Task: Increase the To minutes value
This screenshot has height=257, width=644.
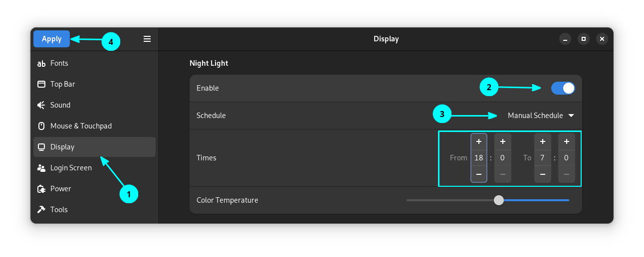Action: pos(566,142)
